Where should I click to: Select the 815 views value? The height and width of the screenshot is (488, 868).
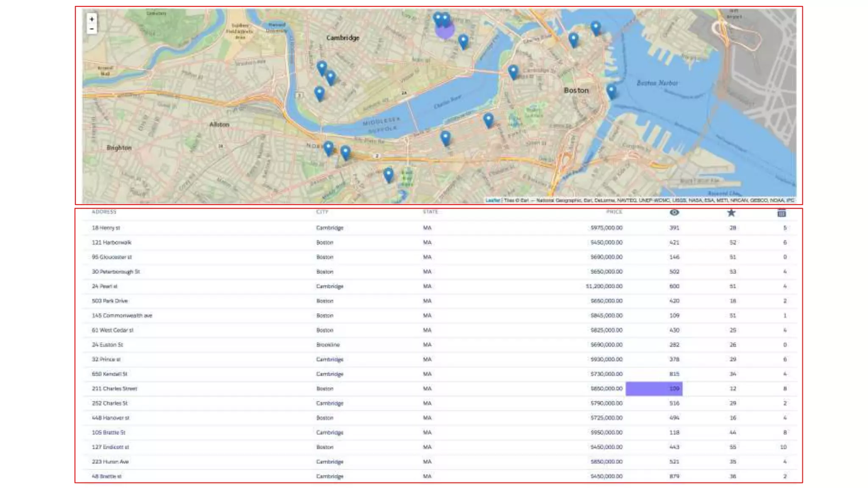tap(674, 374)
